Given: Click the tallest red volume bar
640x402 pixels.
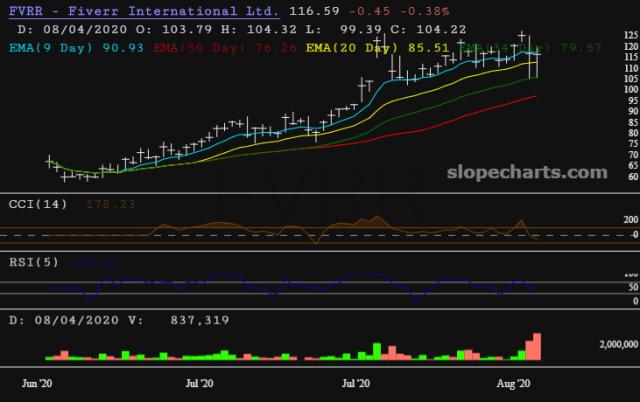Looking at the screenshot, I should pos(536,346).
